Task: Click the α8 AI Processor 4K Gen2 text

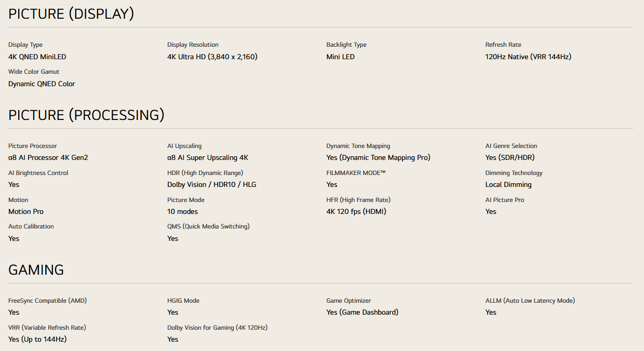Action: click(x=48, y=158)
